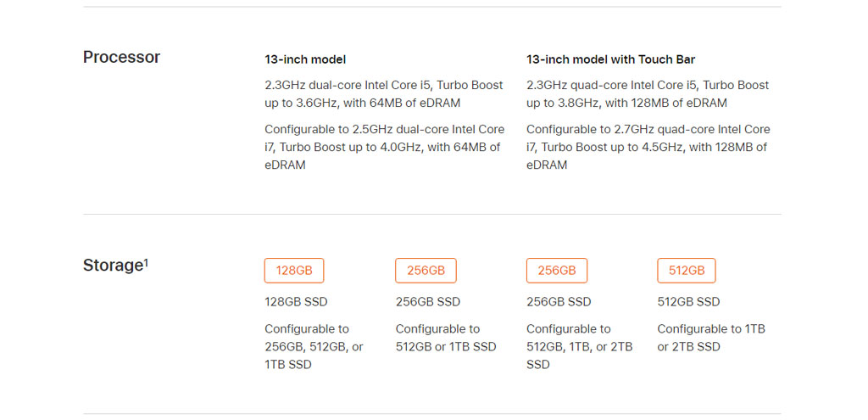Click the Storage section heading
The height and width of the screenshot is (420, 868).
pos(113,266)
